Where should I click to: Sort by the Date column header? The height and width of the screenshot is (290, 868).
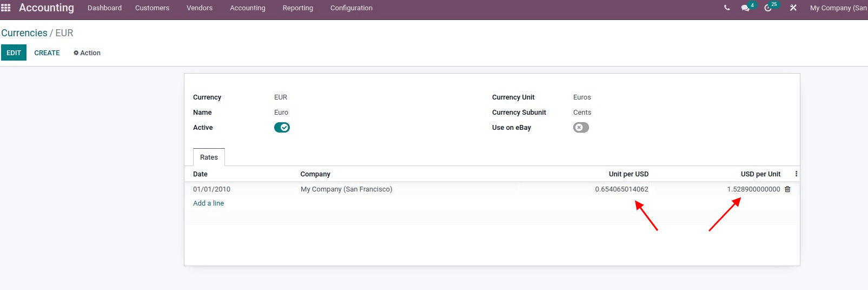coord(200,174)
